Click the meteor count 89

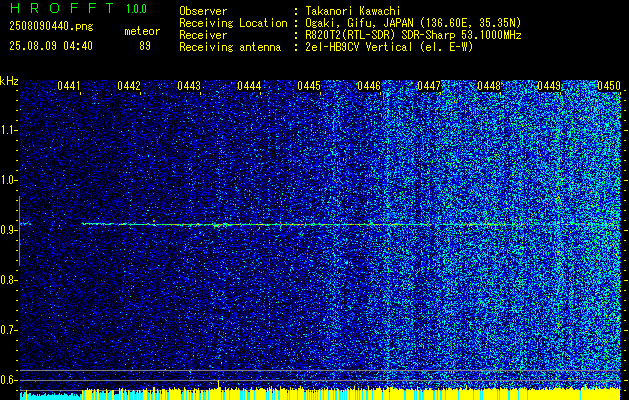pos(145,46)
